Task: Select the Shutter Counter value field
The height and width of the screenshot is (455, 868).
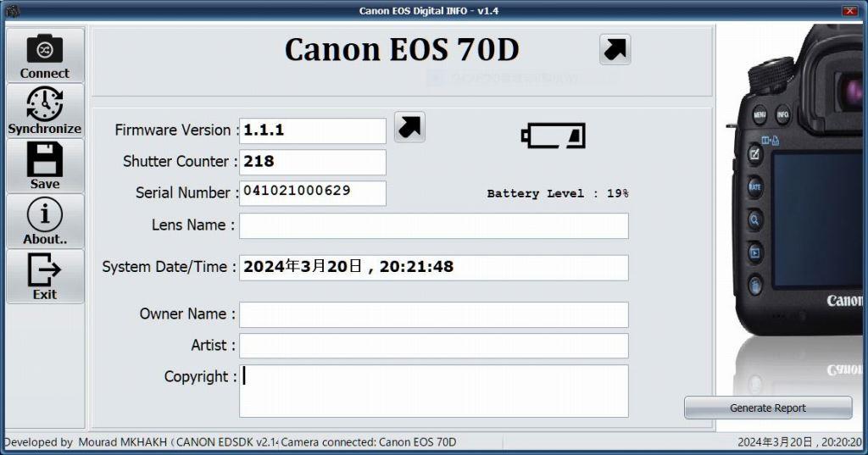Action: pos(312,162)
